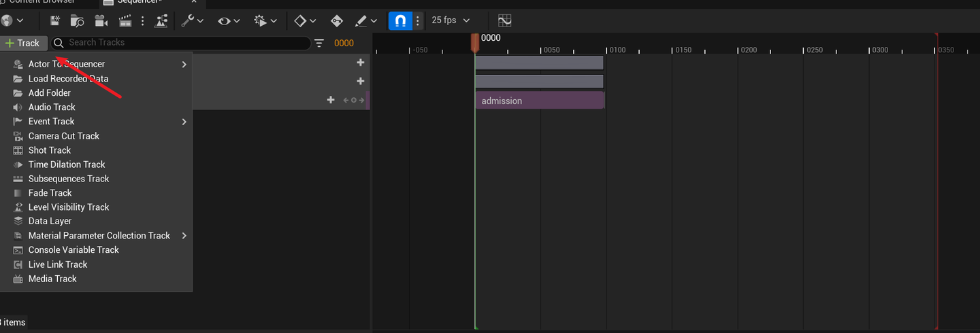Click the Save Sequence toolbar icon
The width and height of the screenshot is (980, 333).
(55, 21)
